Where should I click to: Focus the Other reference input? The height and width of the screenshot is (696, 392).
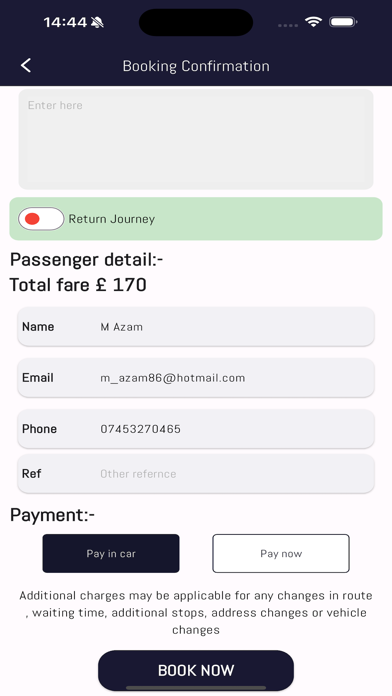(196, 474)
